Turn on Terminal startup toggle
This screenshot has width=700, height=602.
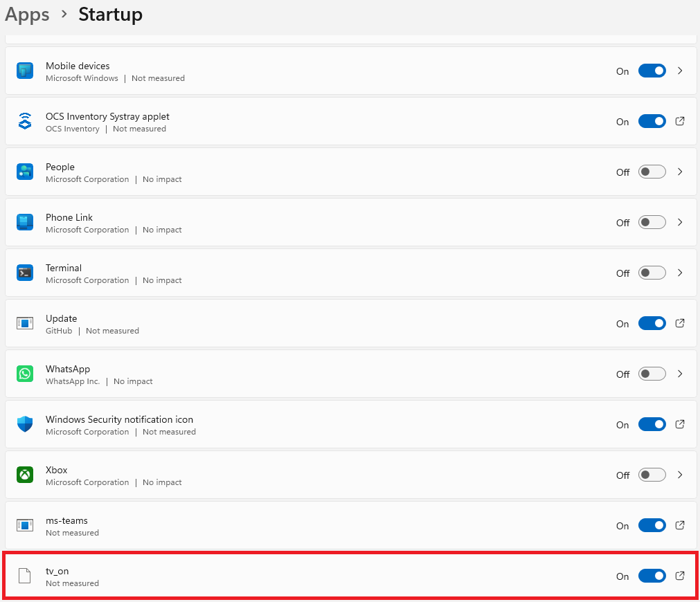(652, 273)
